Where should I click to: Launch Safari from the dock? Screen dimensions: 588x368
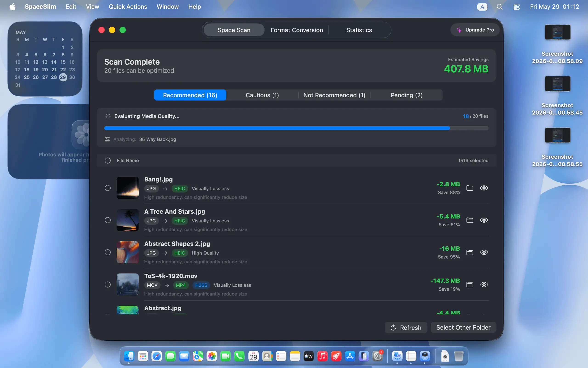156,356
